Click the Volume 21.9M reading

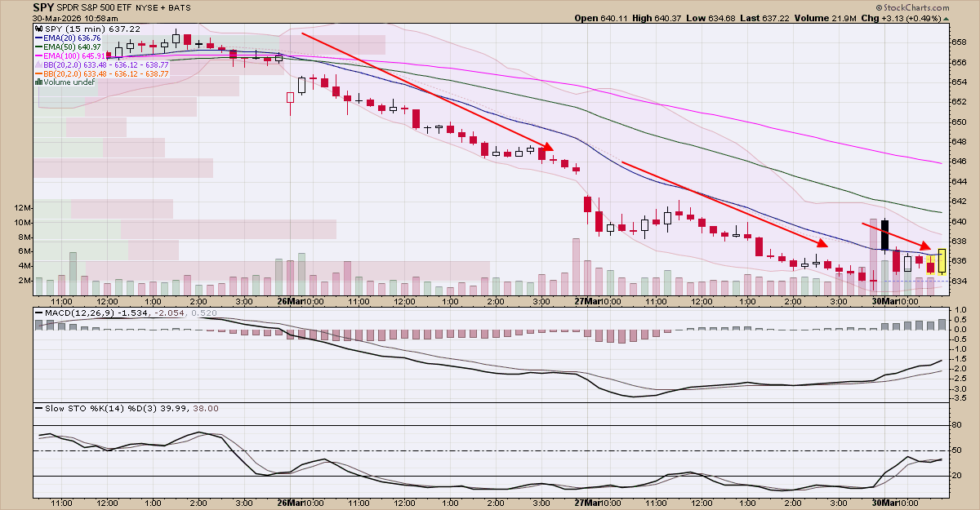[x=825, y=17]
